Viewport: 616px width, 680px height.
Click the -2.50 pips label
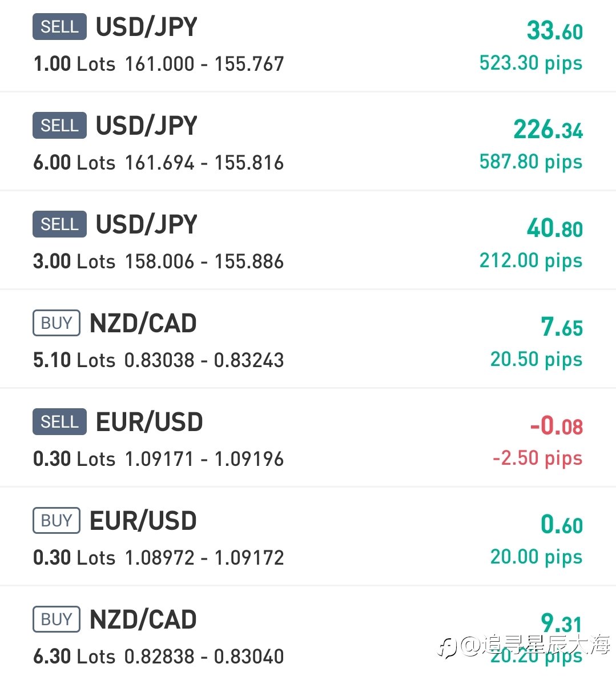tap(538, 458)
